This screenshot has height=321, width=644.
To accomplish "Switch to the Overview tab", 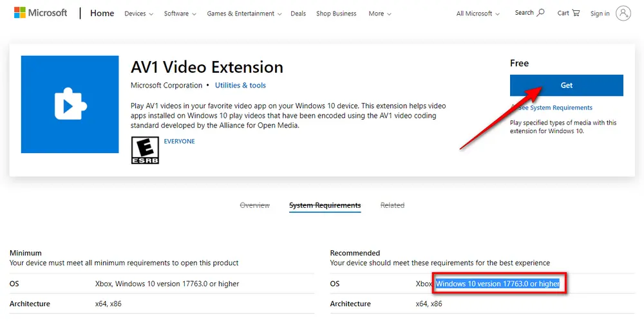I will click(x=254, y=205).
